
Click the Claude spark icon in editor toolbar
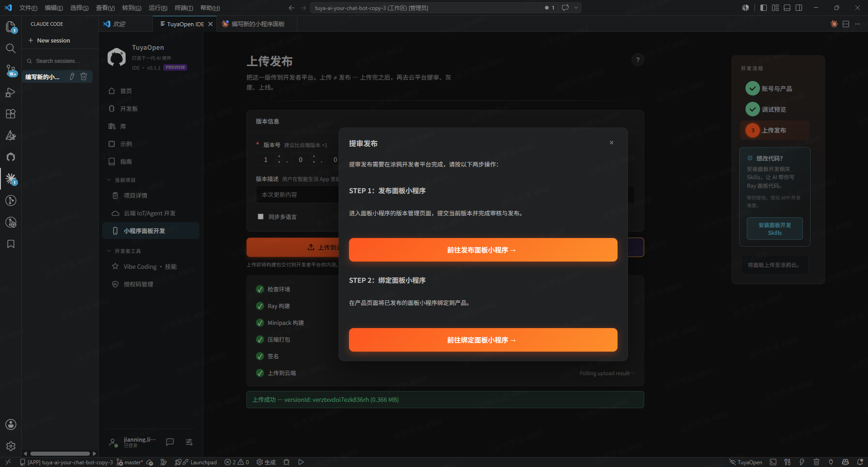pos(834,24)
